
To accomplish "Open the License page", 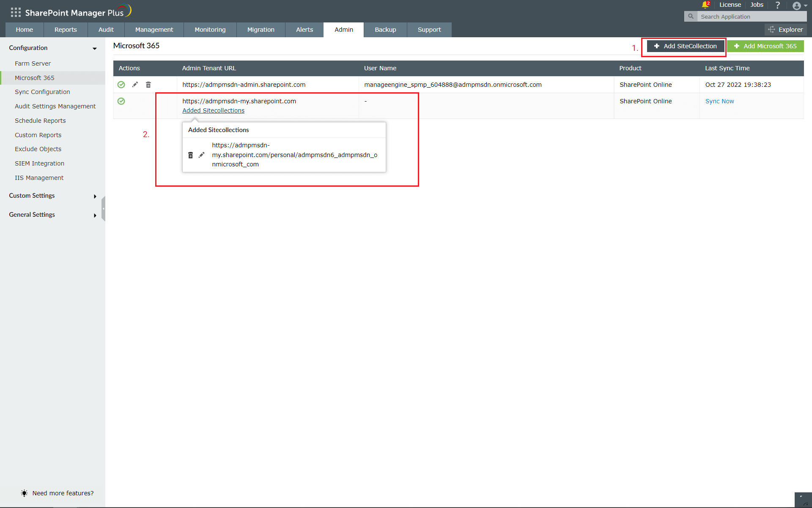I will click(730, 5).
